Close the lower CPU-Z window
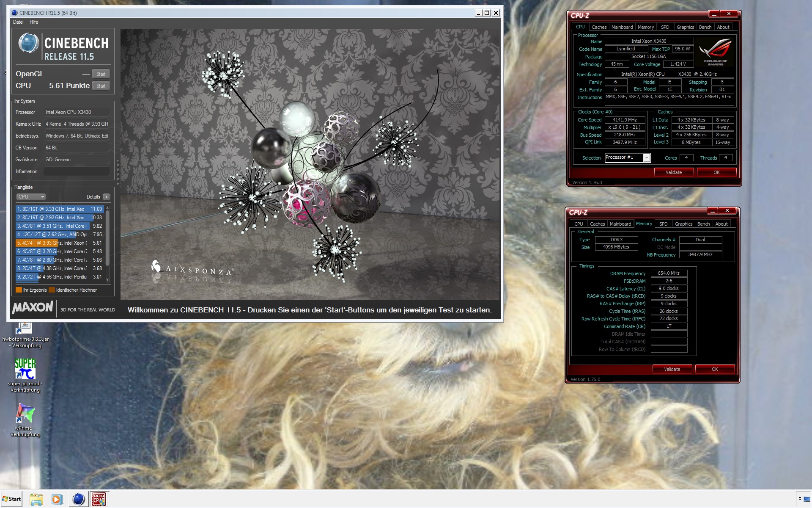Image resolution: width=812 pixels, height=508 pixels. click(x=727, y=211)
